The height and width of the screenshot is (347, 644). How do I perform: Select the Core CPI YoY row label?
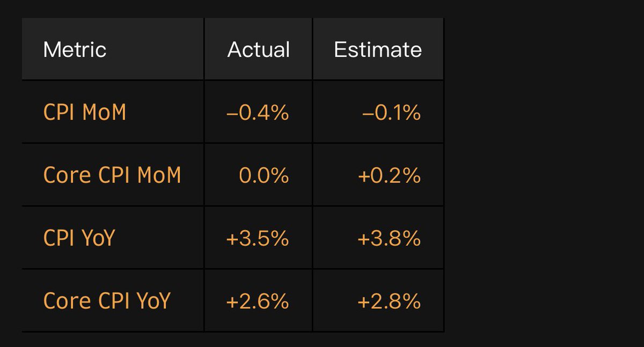tap(106, 301)
